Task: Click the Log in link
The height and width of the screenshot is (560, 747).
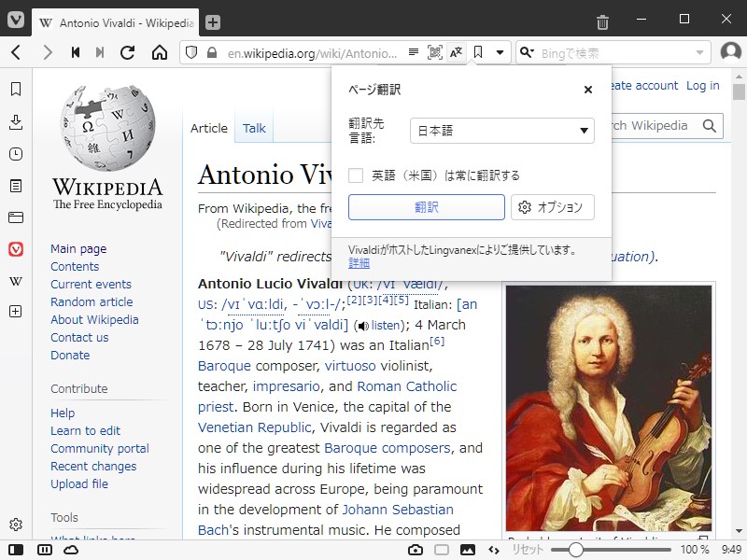Action: click(x=703, y=85)
